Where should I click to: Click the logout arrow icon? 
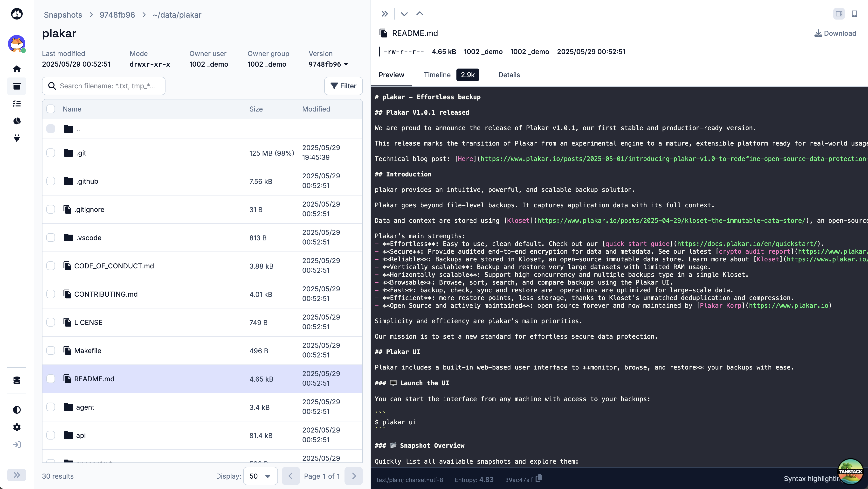(17, 445)
